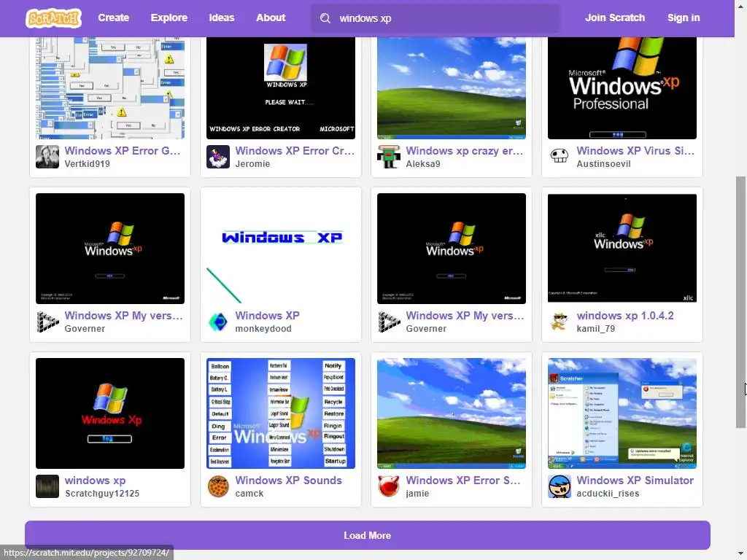
Task: Open the Error Creator thumbnail by Jeromie
Action: point(281,88)
